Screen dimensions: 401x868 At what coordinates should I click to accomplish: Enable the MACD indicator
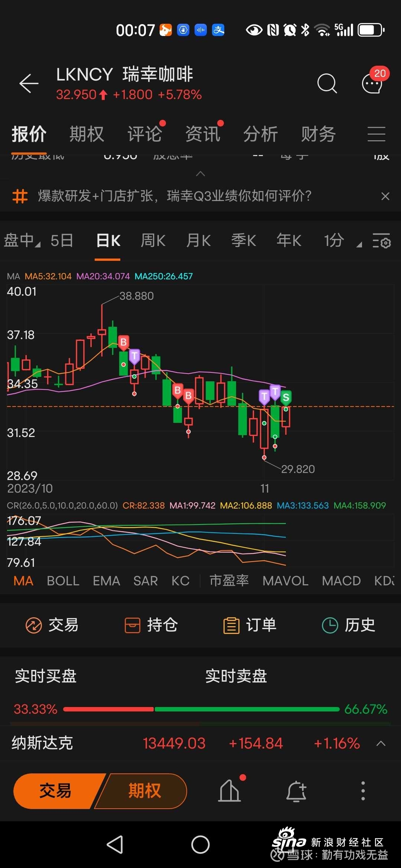coord(341,581)
